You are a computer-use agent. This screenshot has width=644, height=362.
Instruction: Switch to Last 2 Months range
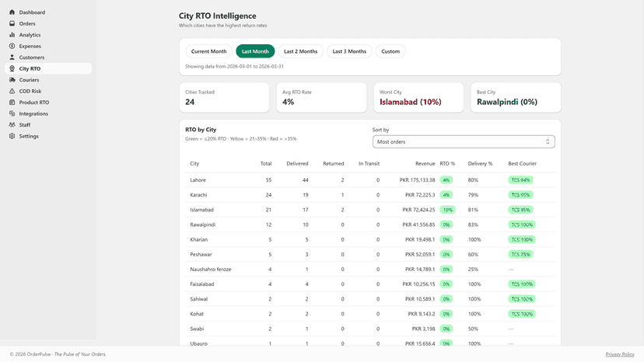pyautogui.click(x=301, y=51)
